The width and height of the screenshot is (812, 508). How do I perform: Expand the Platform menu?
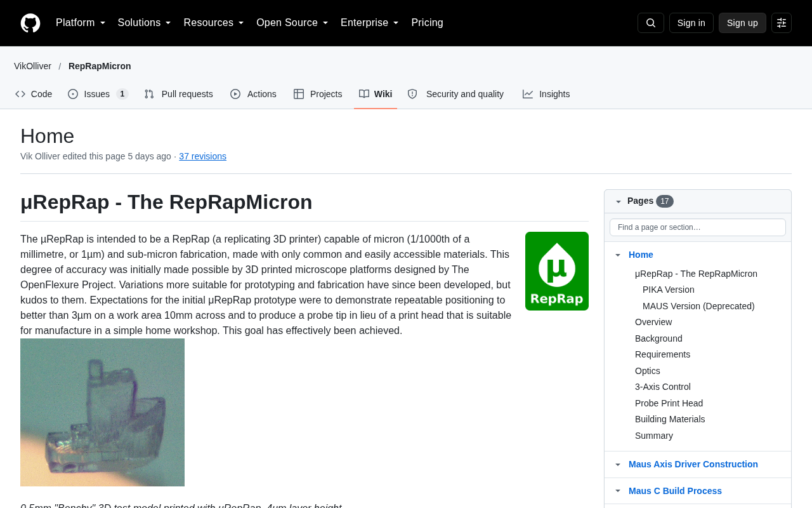pos(81,23)
